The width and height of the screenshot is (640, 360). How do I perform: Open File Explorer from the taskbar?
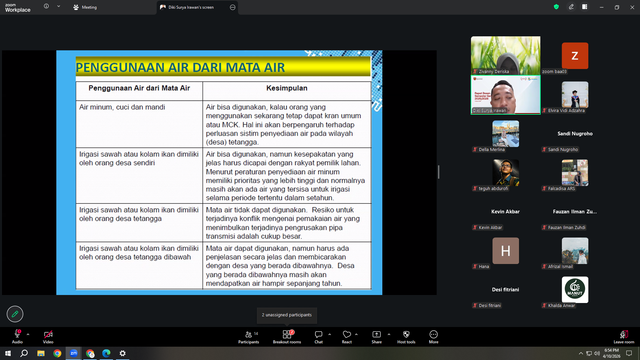point(41,353)
